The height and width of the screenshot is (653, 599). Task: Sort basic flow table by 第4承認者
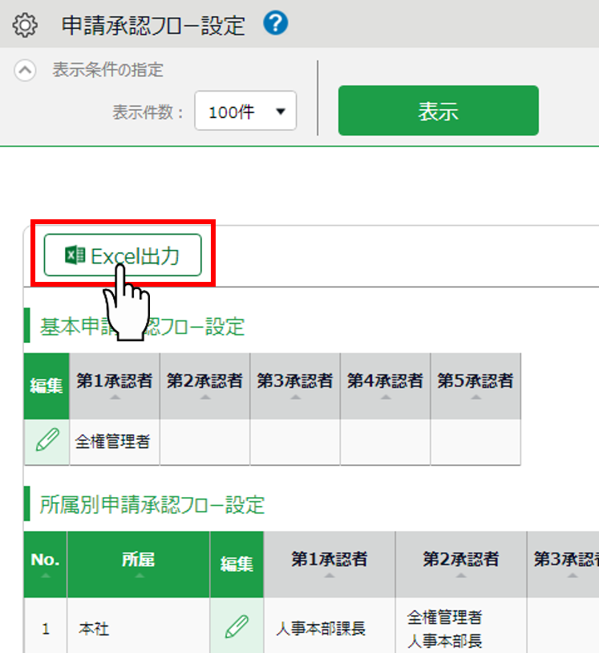pyautogui.click(x=385, y=386)
